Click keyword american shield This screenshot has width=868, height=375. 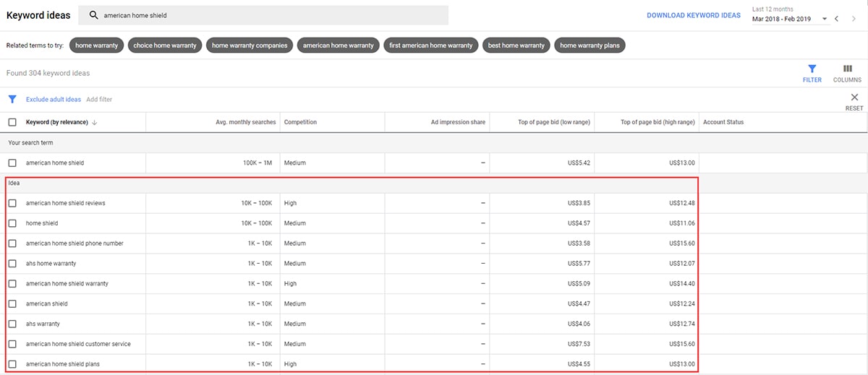tap(48, 303)
